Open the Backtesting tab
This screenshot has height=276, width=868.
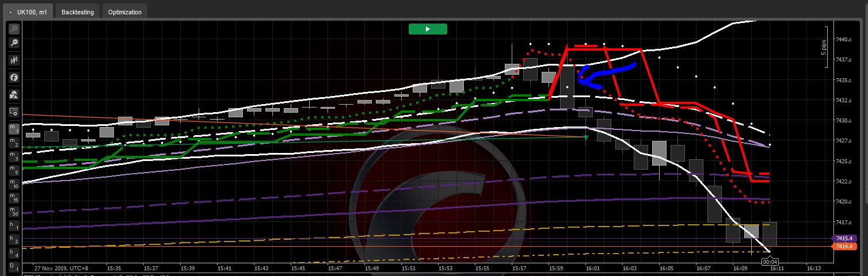[x=78, y=11]
